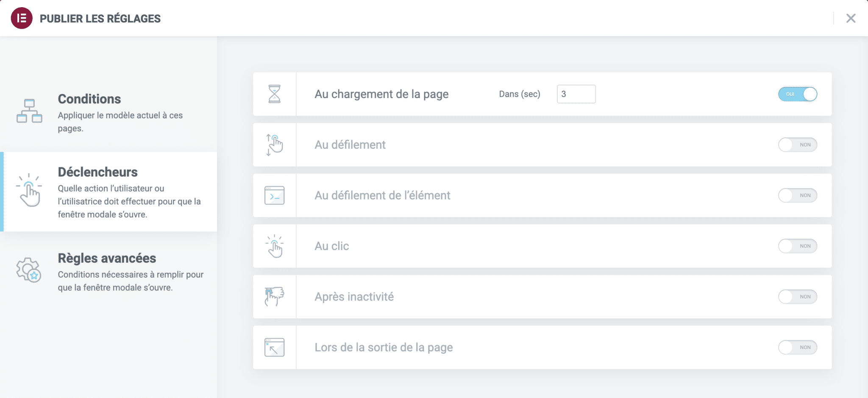Enable the Au défilement de l'élément trigger
Viewport: 868px width, 398px height.
coord(798,195)
